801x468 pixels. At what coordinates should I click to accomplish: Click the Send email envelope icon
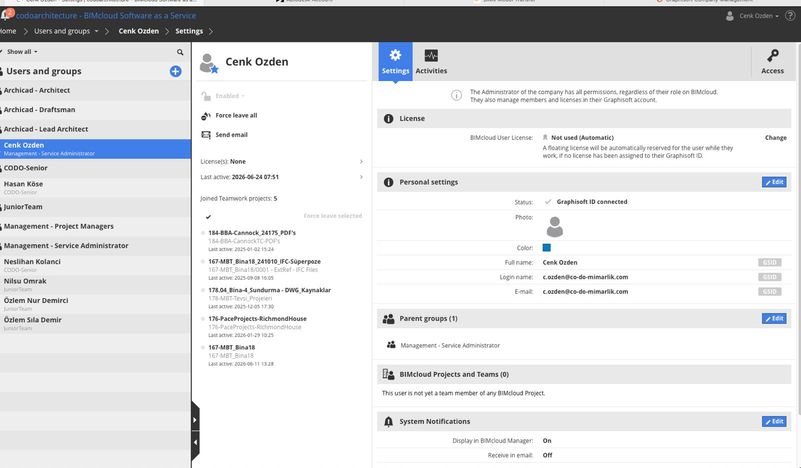[206, 135]
